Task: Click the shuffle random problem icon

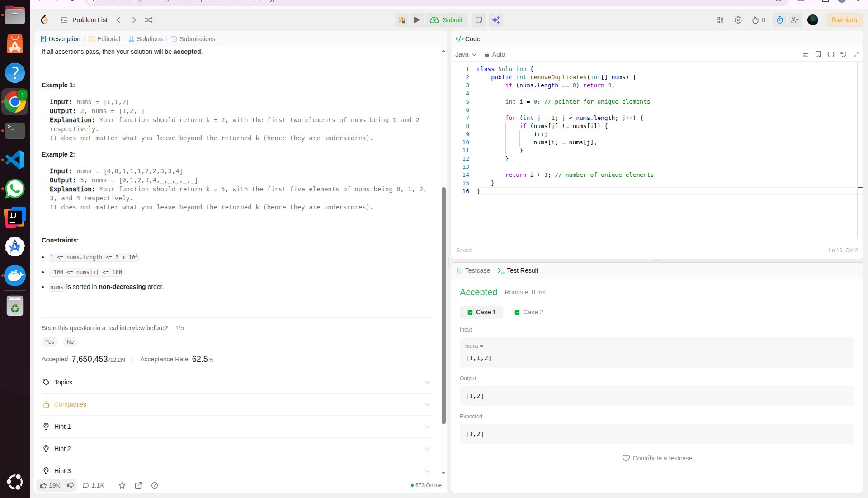Action: click(149, 20)
